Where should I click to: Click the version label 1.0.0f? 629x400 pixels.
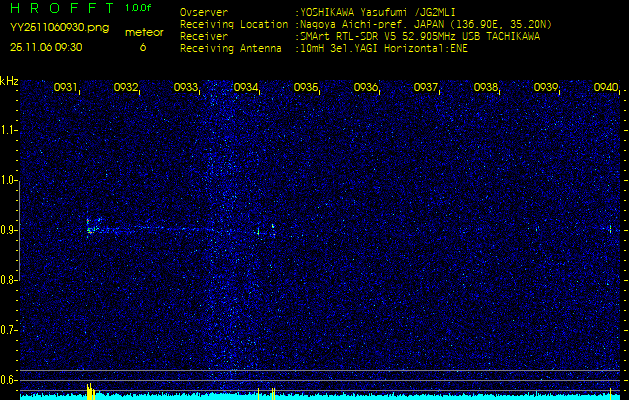pyautogui.click(x=138, y=8)
